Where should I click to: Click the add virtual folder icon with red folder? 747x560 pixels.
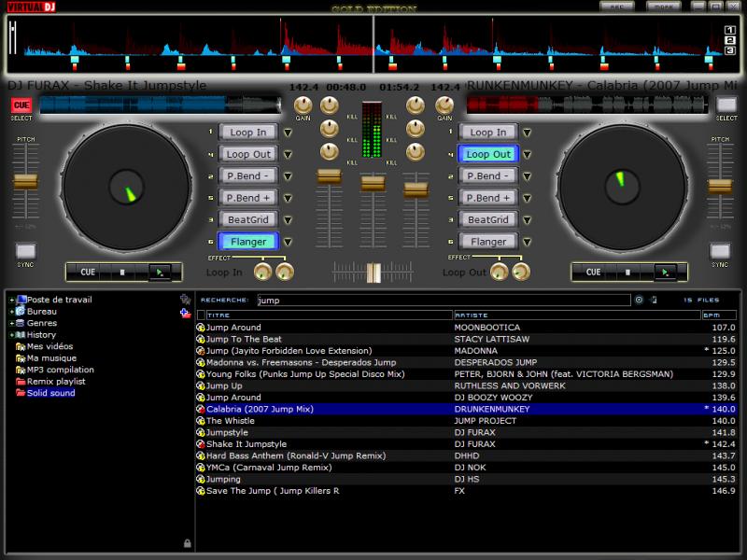(185, 314)
